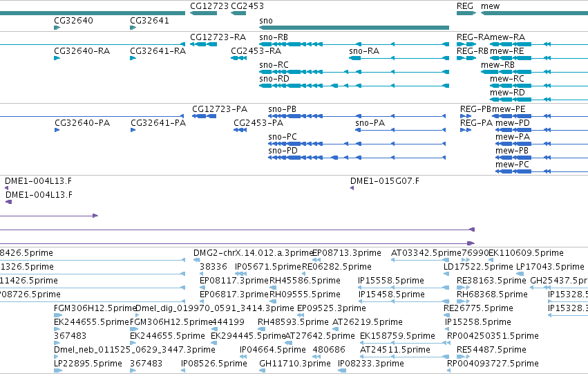Click transcript mew-RD
The height and width of the screenshot is (374, 588).
[x=506, y=93]
